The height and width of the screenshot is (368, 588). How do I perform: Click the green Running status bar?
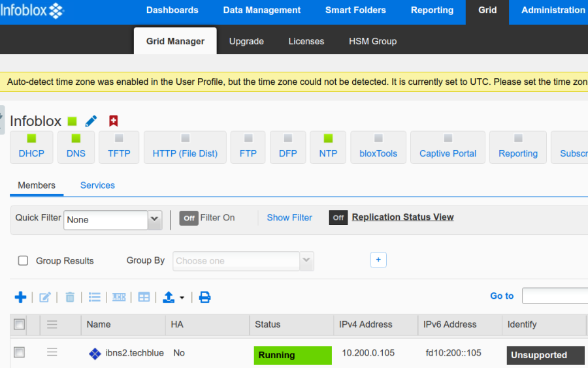pyautogui.click(x=293, y=355)
